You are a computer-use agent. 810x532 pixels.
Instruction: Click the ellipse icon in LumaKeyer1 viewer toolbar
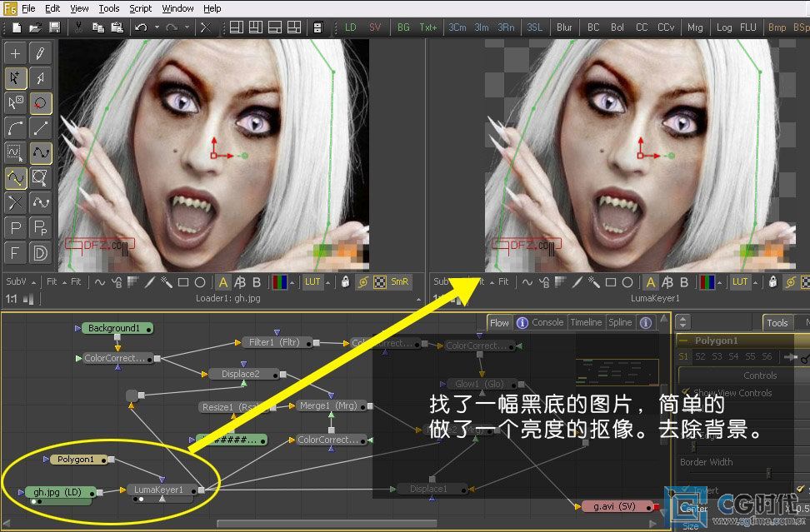[x=627, y=282]
